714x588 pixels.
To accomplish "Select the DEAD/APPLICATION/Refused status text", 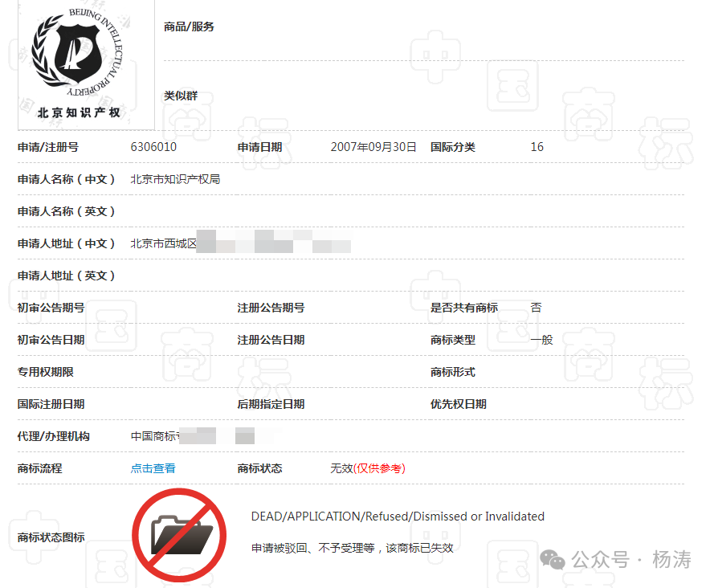I will 398,516.
